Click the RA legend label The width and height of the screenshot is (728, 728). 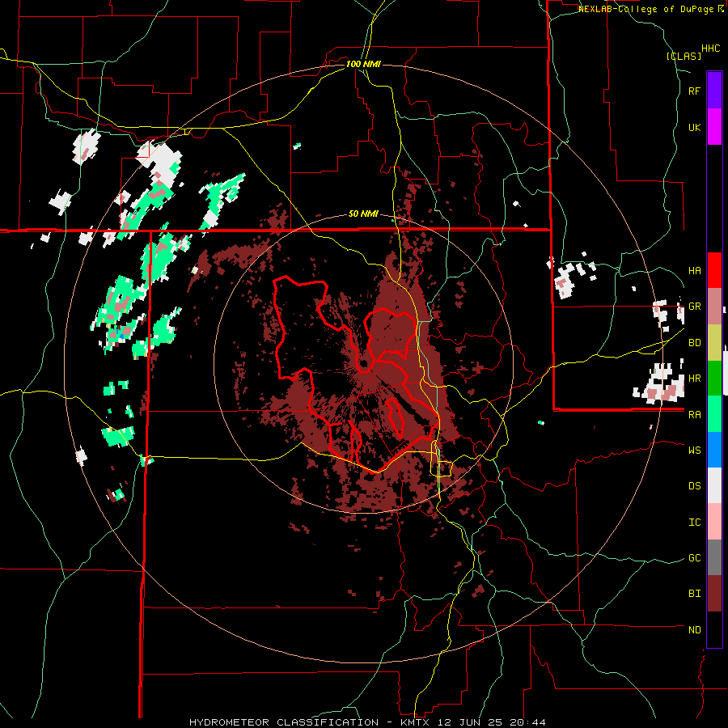[x=695, y=414]
